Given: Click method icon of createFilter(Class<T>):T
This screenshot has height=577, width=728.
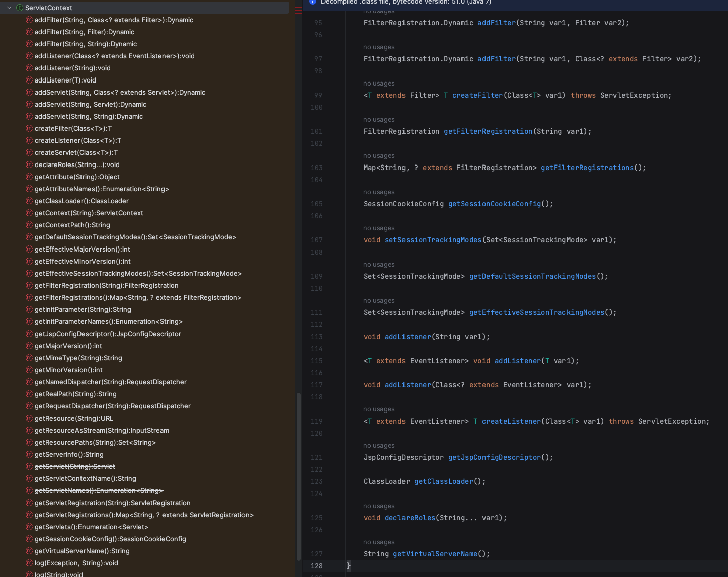Looking at the screenshot, I should point(29,128).
